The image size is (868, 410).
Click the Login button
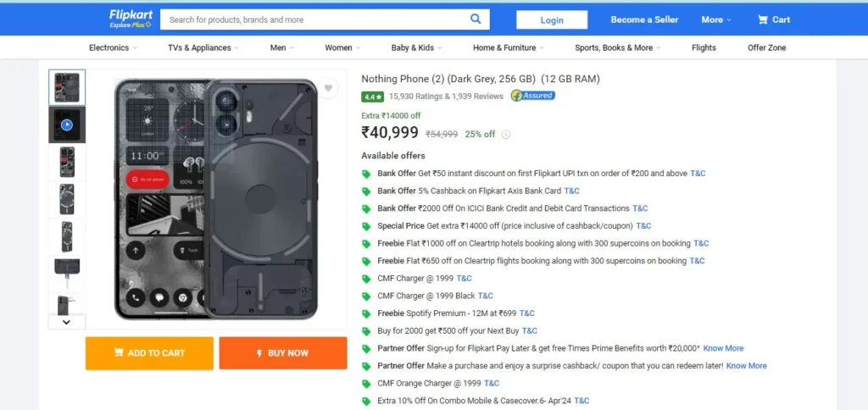[x=552, y=20]
